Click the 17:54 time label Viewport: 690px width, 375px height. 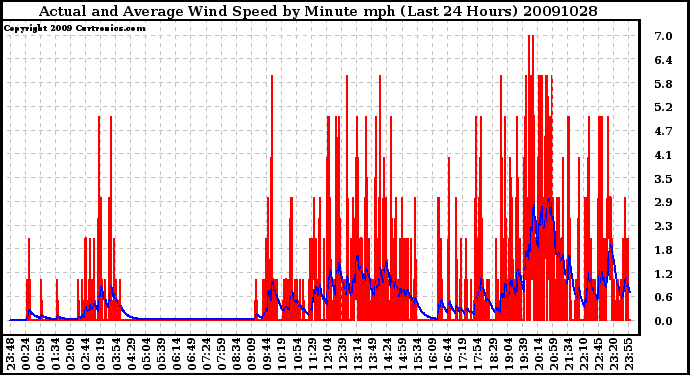[477, 354]
